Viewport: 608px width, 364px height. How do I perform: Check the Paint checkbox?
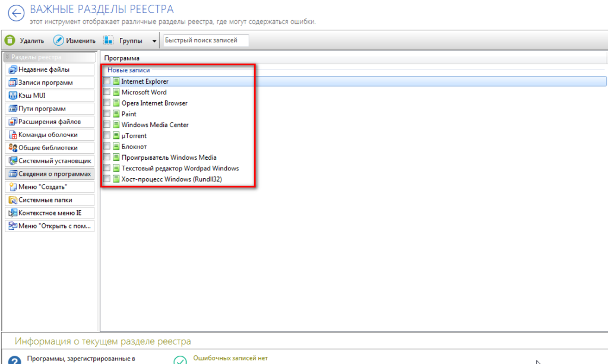point(107,113)
